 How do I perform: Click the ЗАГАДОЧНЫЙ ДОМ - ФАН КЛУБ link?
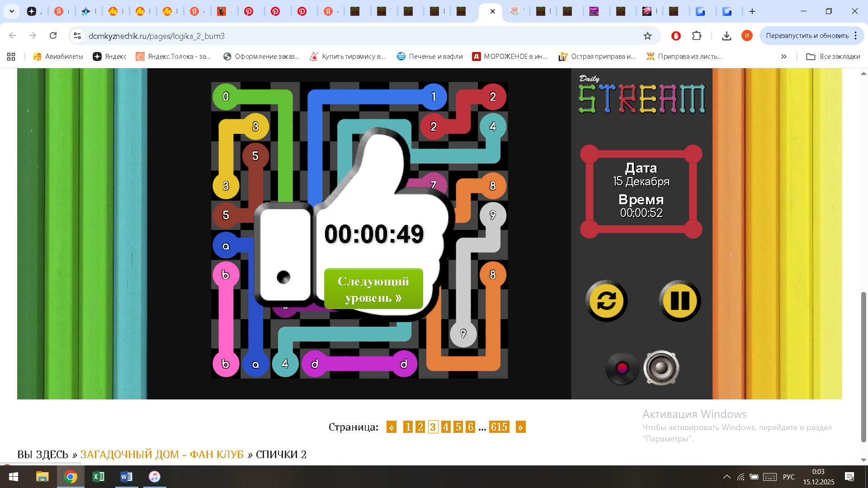coord(161,454)
